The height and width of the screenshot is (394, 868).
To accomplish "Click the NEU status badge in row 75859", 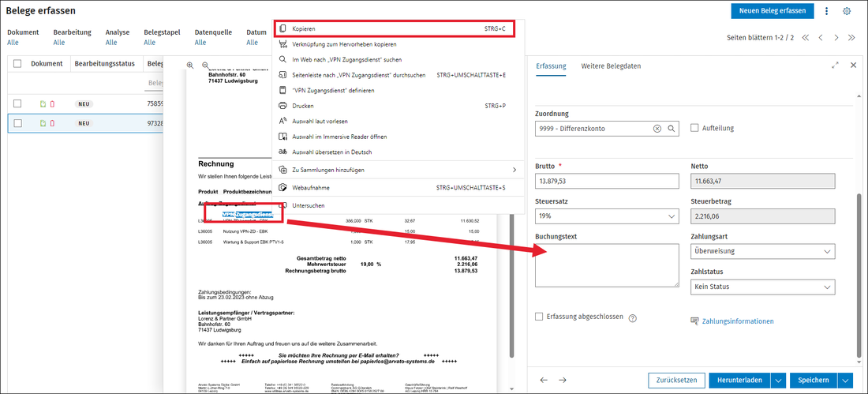I will 84,103.
